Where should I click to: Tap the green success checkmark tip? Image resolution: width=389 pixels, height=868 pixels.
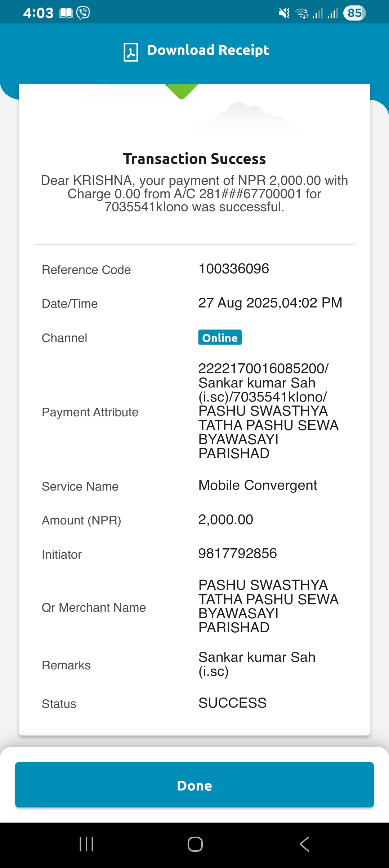click(x=182, y=91)
